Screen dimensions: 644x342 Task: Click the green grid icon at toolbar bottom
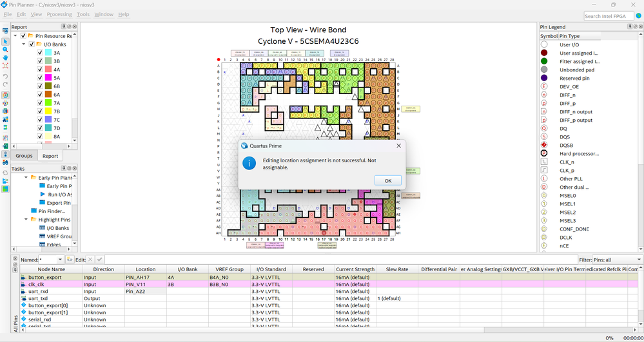pyautogui.click(x=5, y=189)
